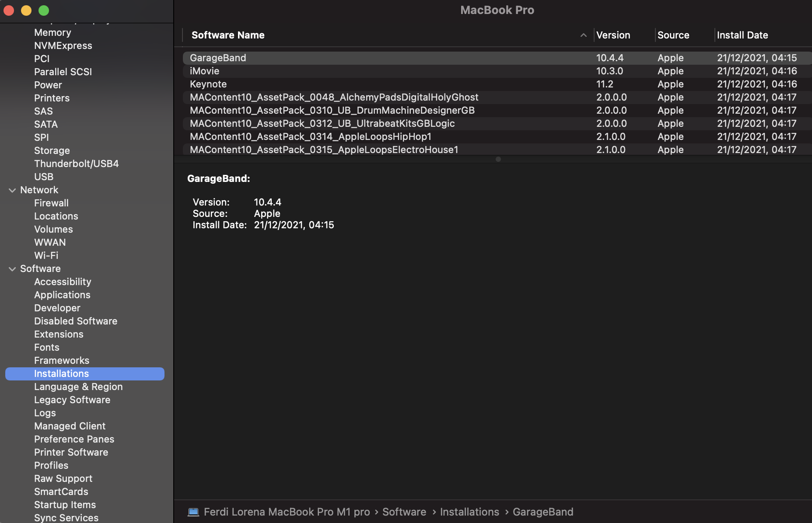812x523 pixels.
Task: Select the AlchemyPadsDigitalHolyGhost asset pack row
Action: (x=497, y=98)
